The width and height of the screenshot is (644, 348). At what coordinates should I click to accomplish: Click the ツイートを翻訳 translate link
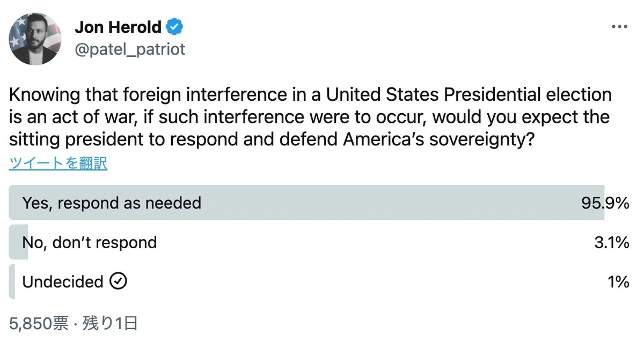click(x=58, y=164)
